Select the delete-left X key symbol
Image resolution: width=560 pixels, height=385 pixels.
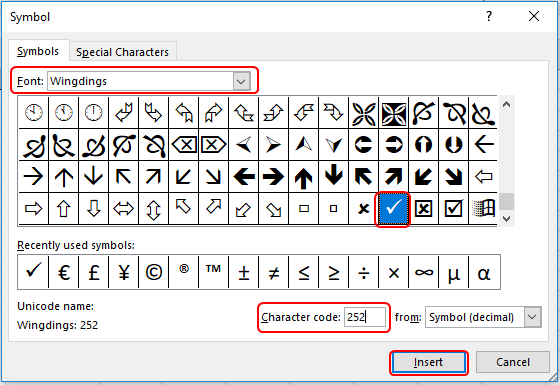click(184, 145)
